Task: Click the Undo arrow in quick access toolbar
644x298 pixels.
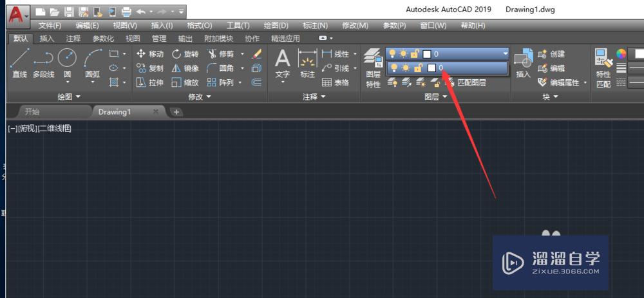Action: click(141, 12)
